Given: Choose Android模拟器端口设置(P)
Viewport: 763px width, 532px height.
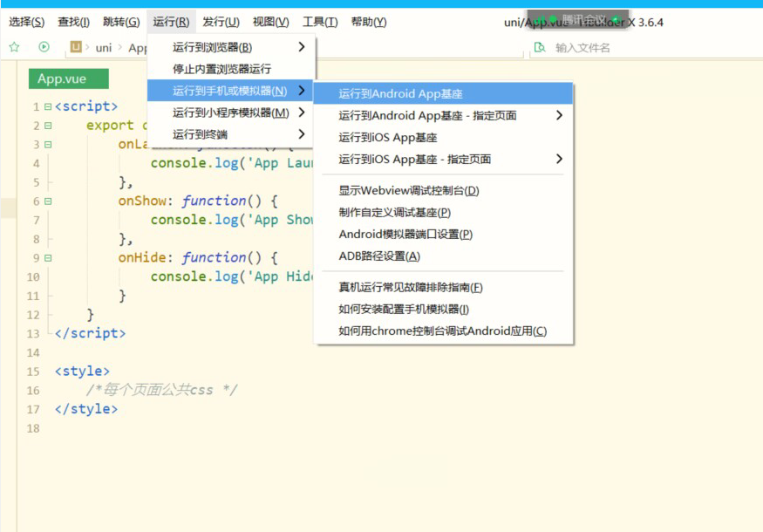Looking at the screenshot, I should tap(443, 234).
